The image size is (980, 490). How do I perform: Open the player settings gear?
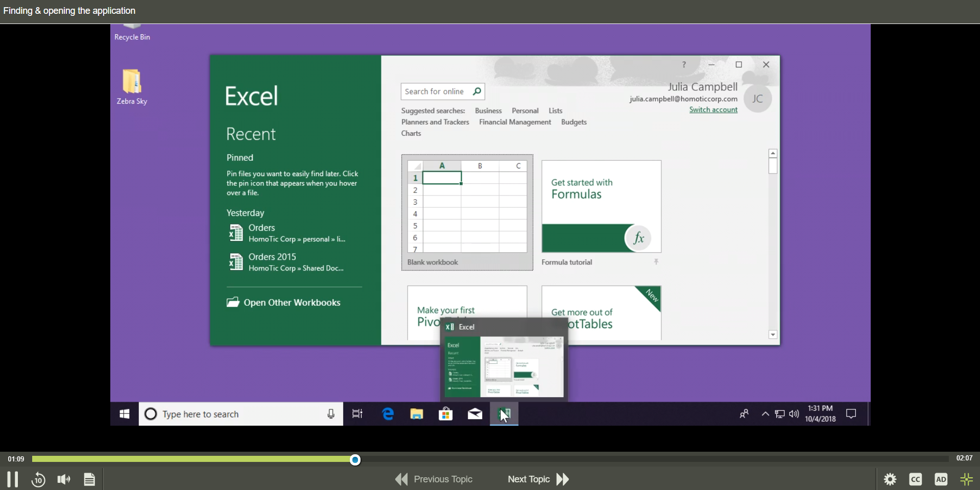pyautogui.click(x=889, y=479)
